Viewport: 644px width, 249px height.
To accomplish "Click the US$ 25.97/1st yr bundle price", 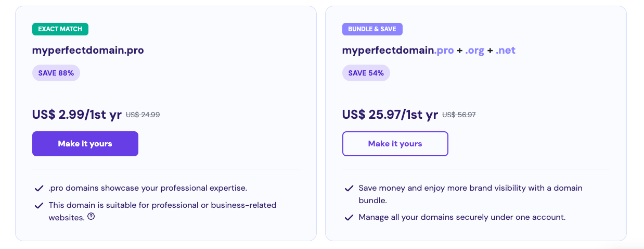I will pyautogui.click(x=390, y=115).
